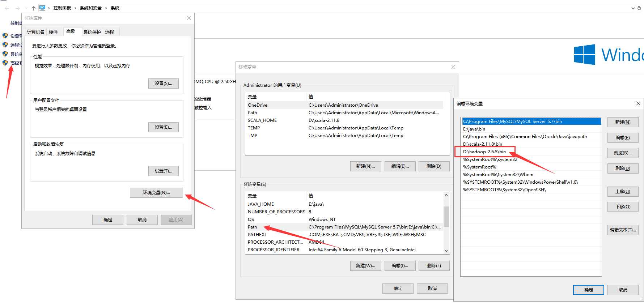Viewport: 644px width, 303px height.
Task: Open 系统和安全 breadcrumb
Action: point(91,8)
